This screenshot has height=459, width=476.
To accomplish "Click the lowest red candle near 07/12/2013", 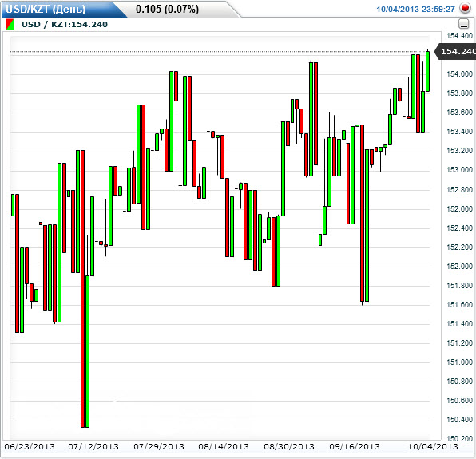I will pos(82,289).
